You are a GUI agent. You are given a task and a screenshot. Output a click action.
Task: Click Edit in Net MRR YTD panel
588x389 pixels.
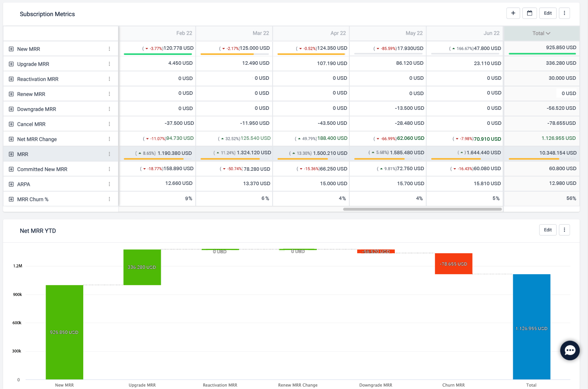pyautogui.click(x=548, y=230)
